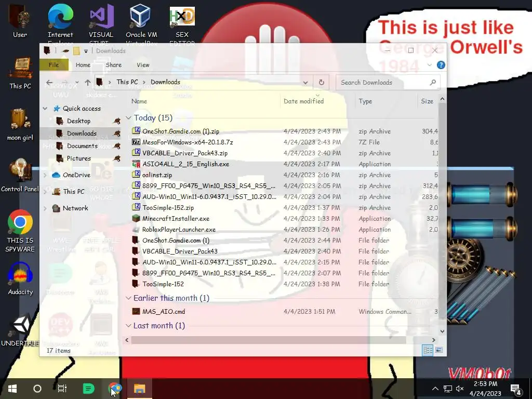This screenshot has width=532, height=399.
Task: Switch to details view button
Action: click(428, 350)
